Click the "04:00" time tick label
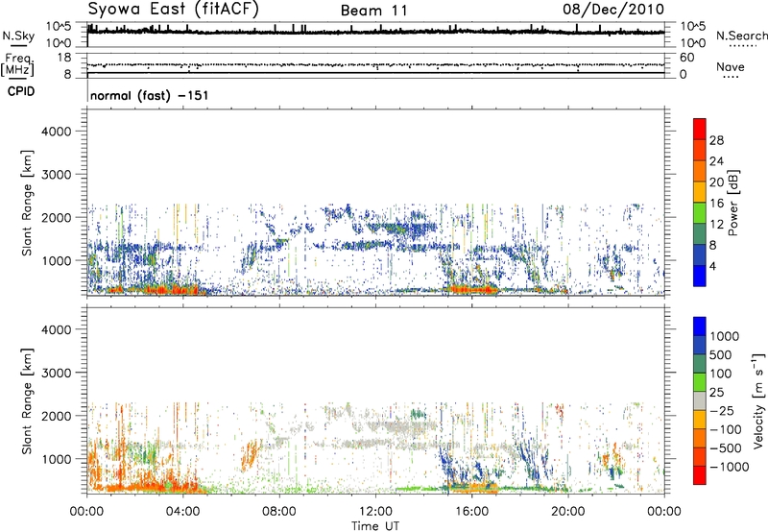 [x=182, y=512]
